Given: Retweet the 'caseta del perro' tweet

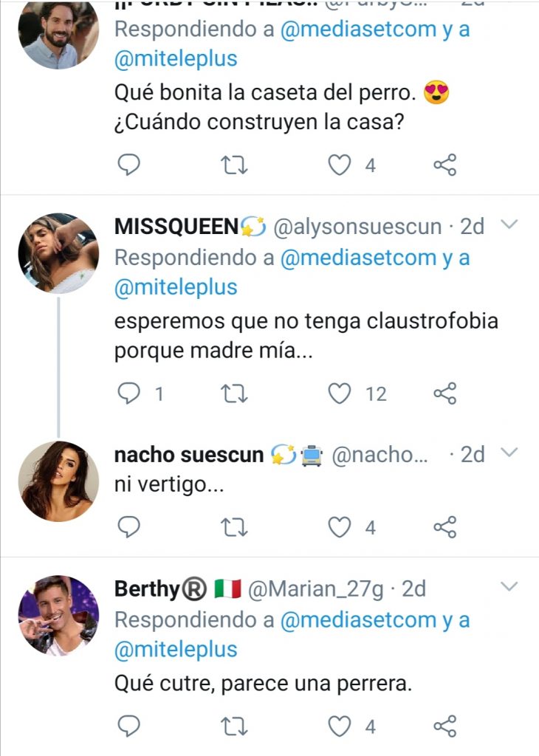Looking at the screenshot, I should pos(235,165).
